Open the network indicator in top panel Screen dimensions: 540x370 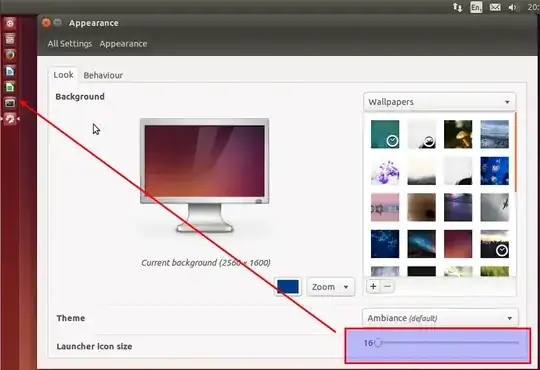(457, 7)
